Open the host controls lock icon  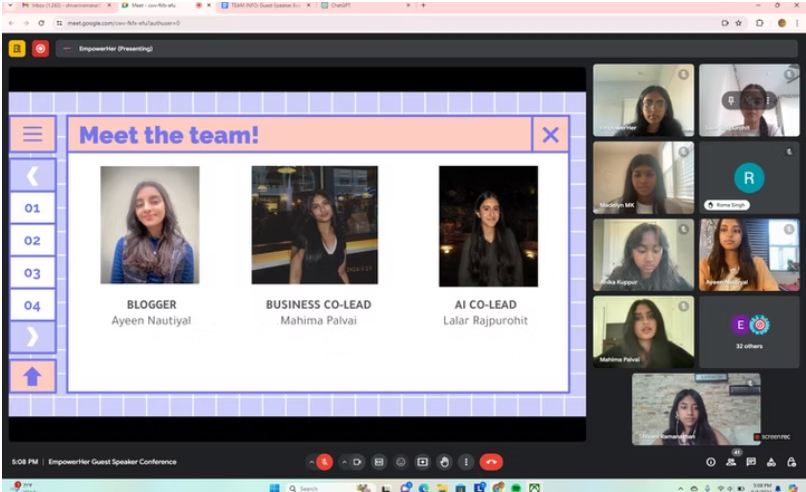[791, 462]
